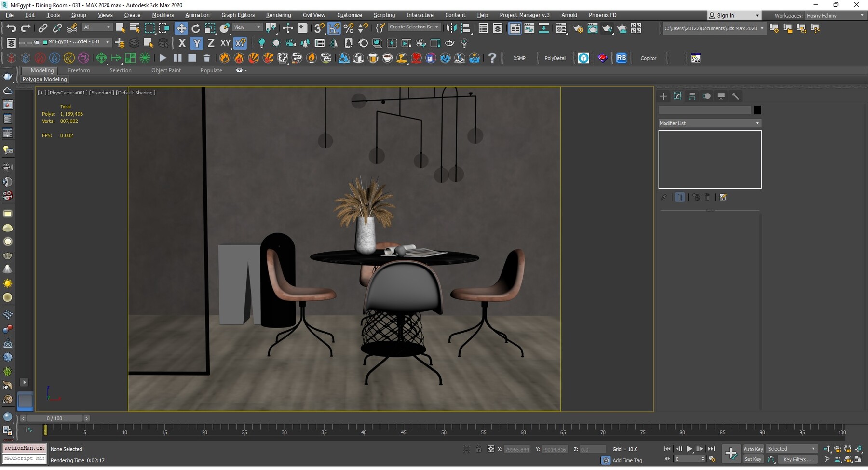Viewport: 868px width, 470px height.
Task: Click the Pin Stack icon below the modifier stack
Action: tap(664, 197)
